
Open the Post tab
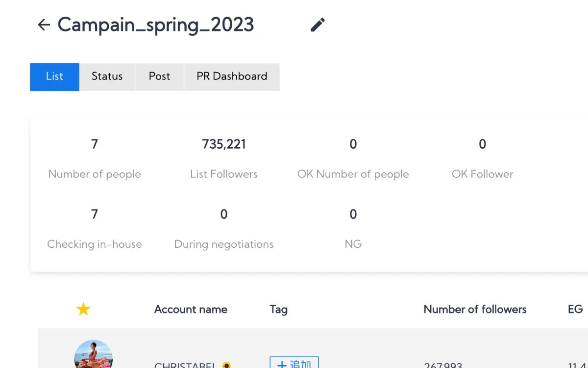click(159, 77)
